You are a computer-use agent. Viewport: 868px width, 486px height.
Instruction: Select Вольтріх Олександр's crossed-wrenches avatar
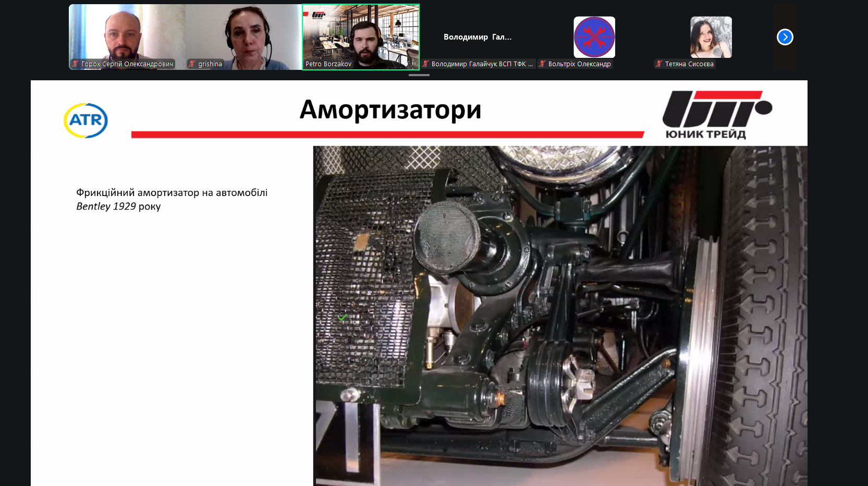594,37
